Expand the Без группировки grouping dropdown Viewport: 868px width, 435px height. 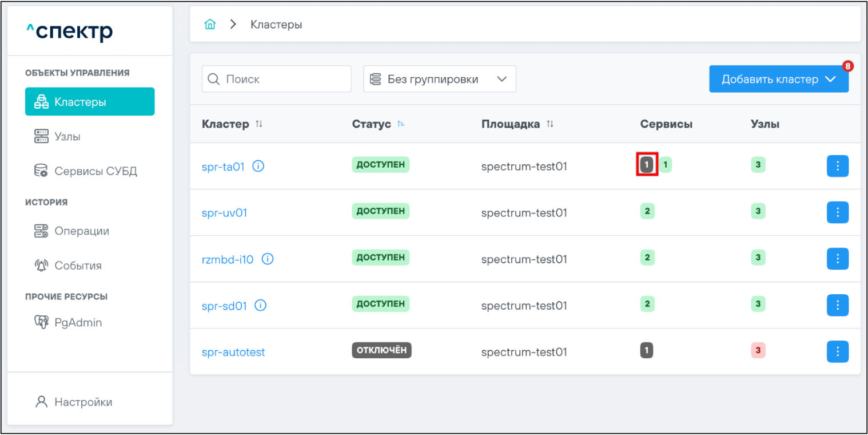[x=439, y=79]
